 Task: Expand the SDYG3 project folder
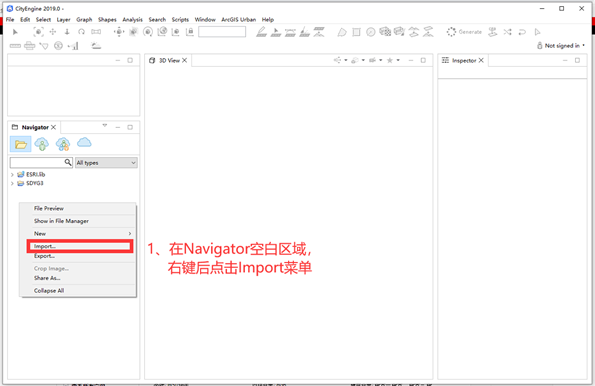click(12, 183)
